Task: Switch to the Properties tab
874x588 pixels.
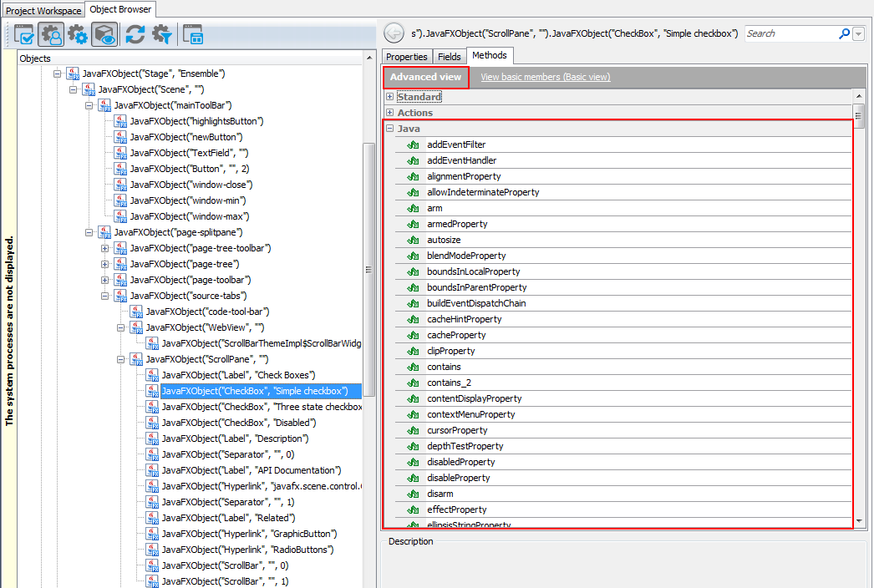Action: [x=407, y=56]
